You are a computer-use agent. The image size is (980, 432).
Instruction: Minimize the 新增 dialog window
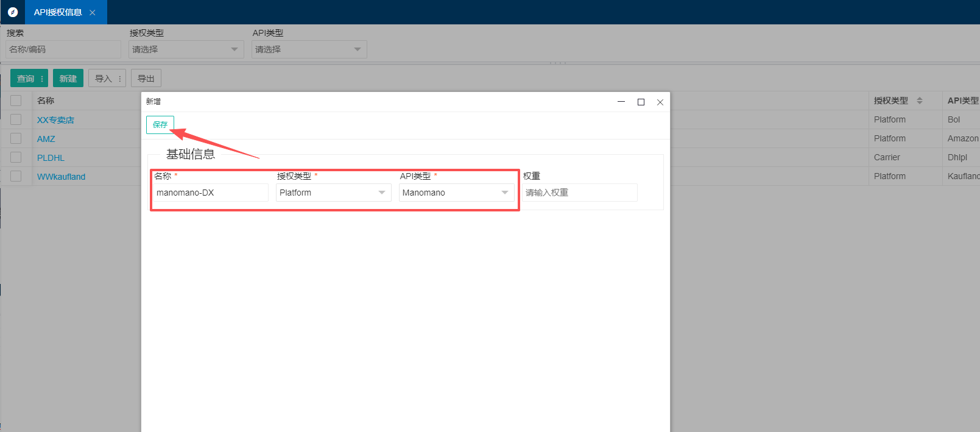(621, 102)
